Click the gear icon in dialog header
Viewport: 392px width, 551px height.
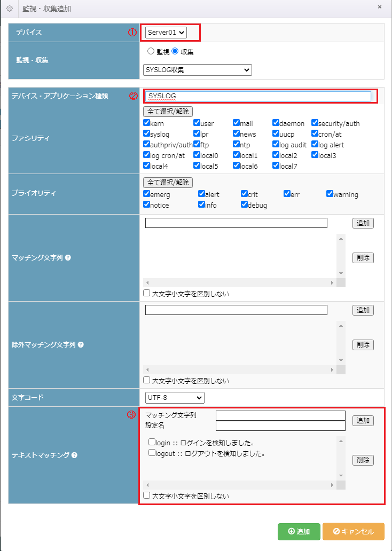[x=10, y=9]
